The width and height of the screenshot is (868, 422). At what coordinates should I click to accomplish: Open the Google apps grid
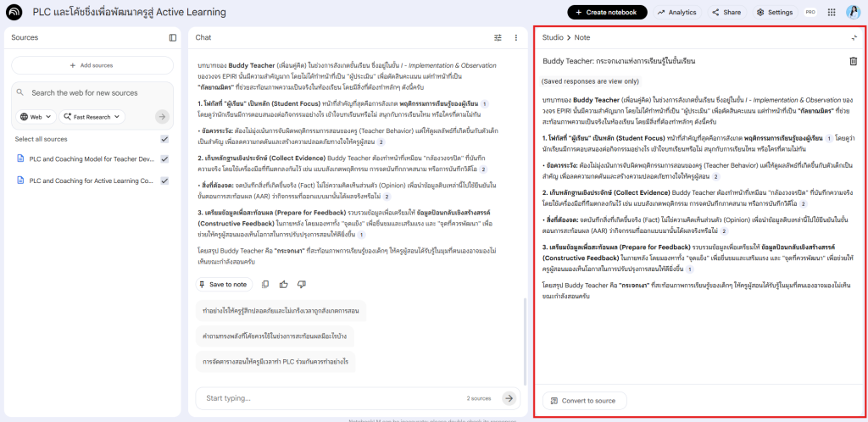(x=830, y=12)
